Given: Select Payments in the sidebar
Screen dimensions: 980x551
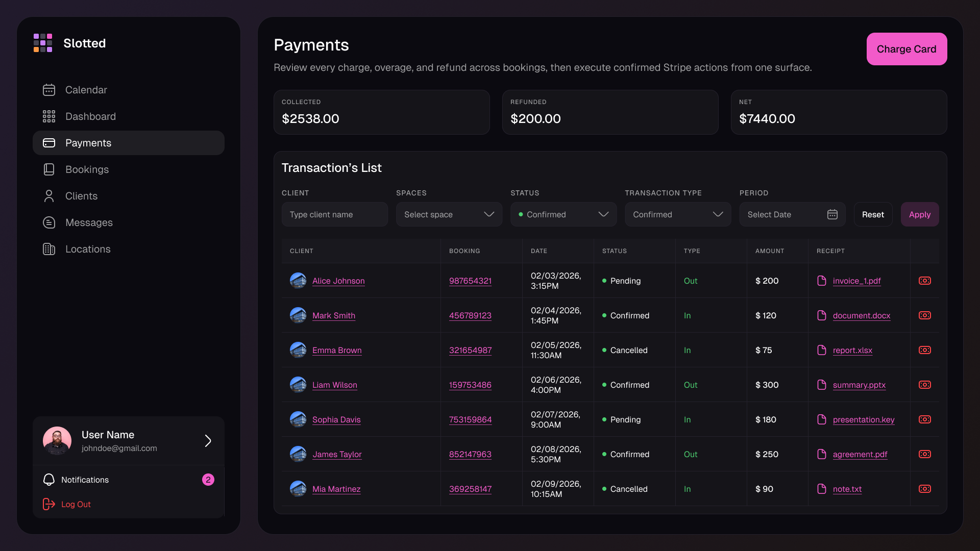Looking at the screenshot, I should (129, 143).
